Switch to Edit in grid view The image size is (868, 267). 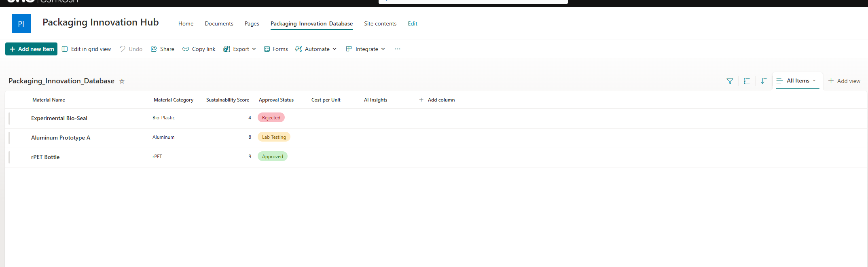(86, 49)
